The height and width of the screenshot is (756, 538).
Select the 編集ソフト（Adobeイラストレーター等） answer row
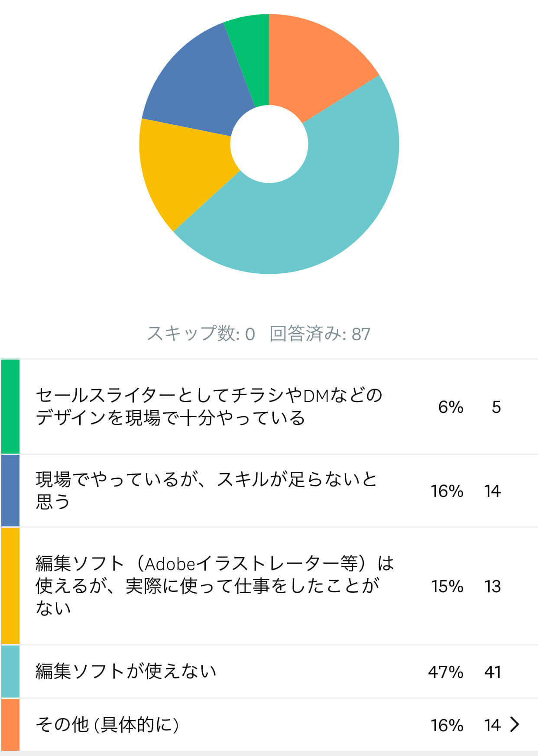tap(269, 586)
